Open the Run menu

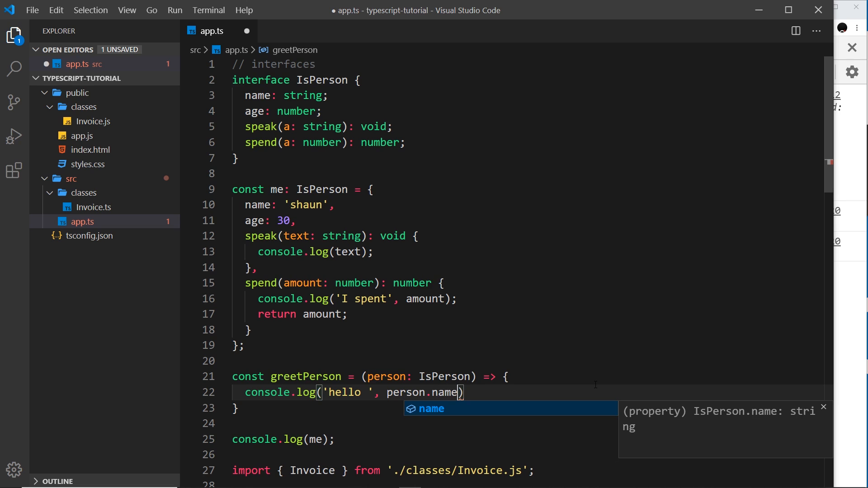point(175,10)
